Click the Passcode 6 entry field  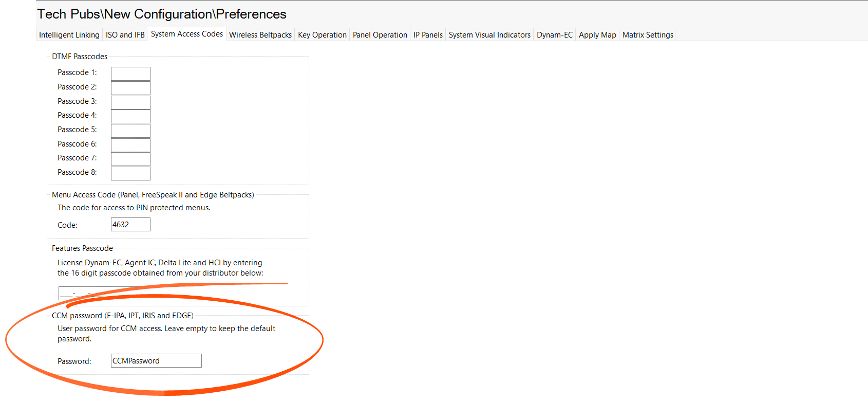pyautogui.click(x=130, y=145)
